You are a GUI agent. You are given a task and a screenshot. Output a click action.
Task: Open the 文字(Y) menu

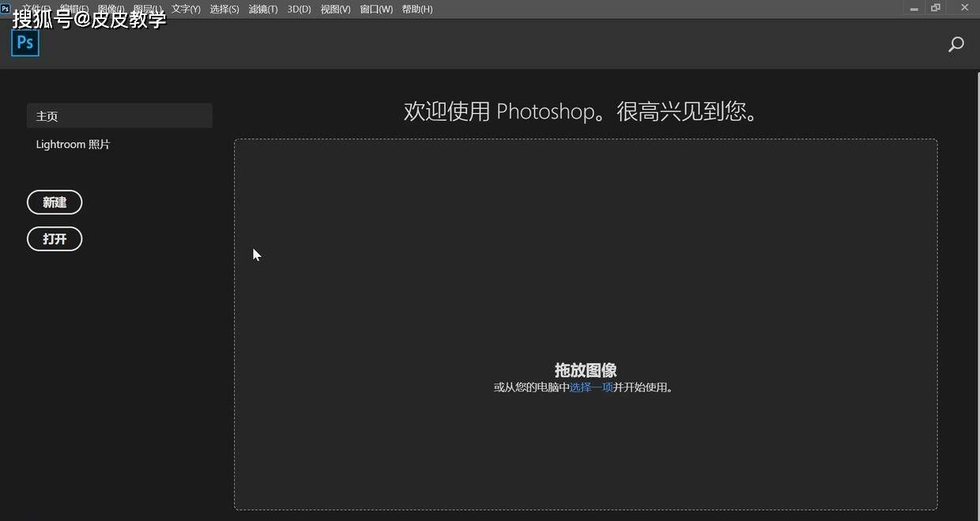tap(186, 9)
